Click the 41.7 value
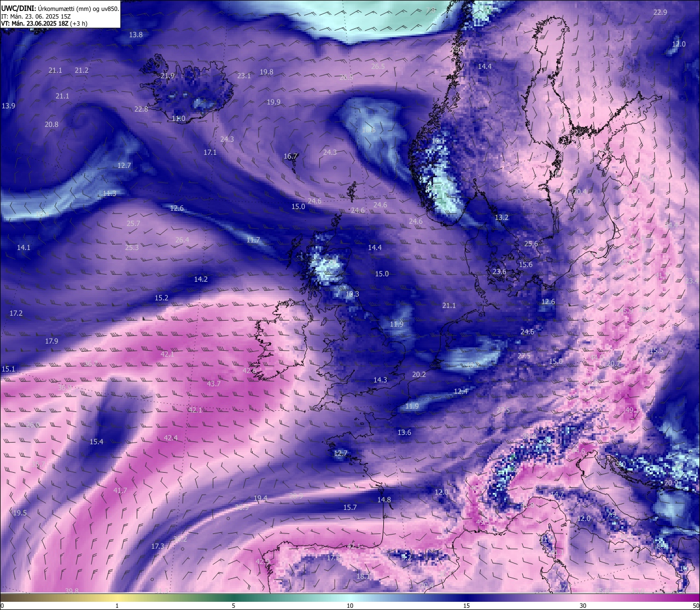 coord(120,490)
